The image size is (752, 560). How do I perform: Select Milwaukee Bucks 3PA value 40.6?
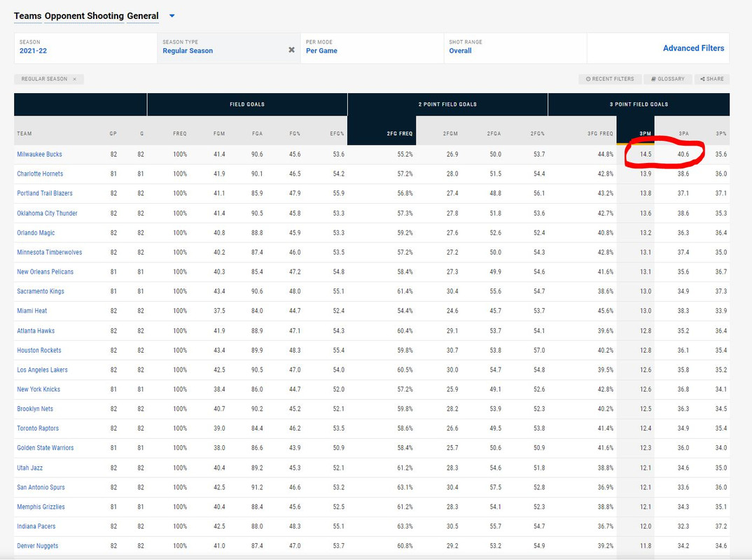pyautogui.click(x=683, y=155)
